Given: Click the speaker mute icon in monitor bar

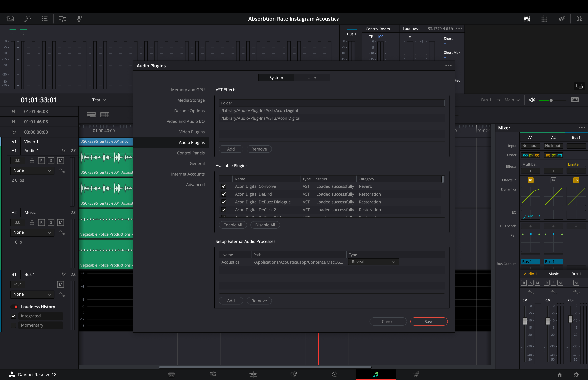Looking at the screenshot, I should (532, 100).
